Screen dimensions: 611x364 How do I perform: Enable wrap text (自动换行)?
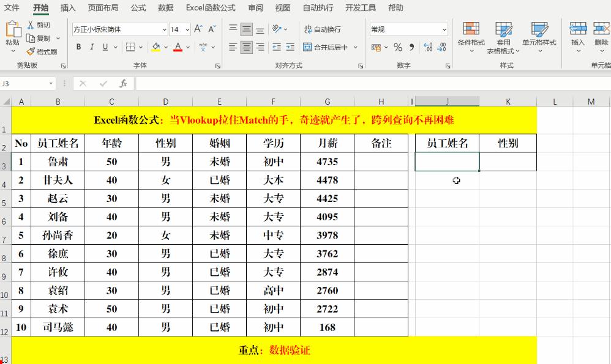[323, 29]
